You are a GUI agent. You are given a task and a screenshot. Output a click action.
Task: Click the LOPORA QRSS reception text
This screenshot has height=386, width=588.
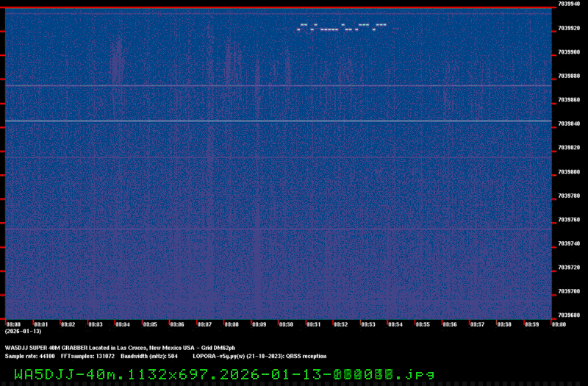[260, 355]
